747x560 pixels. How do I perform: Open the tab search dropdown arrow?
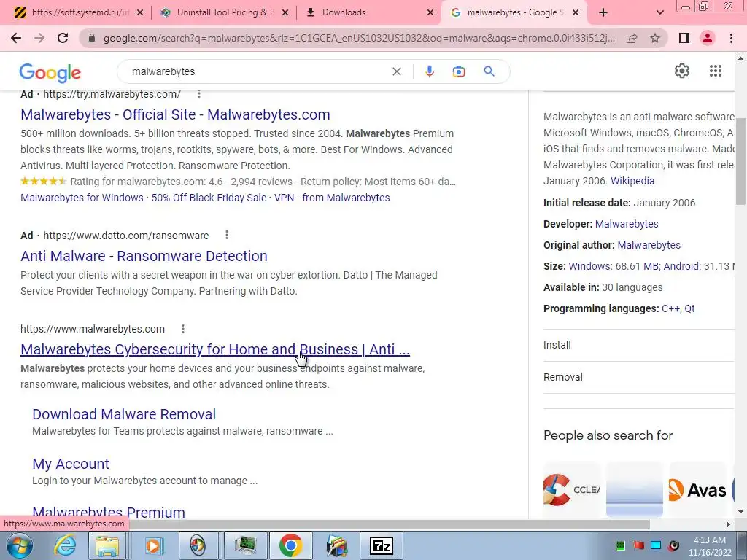(659, 13)
